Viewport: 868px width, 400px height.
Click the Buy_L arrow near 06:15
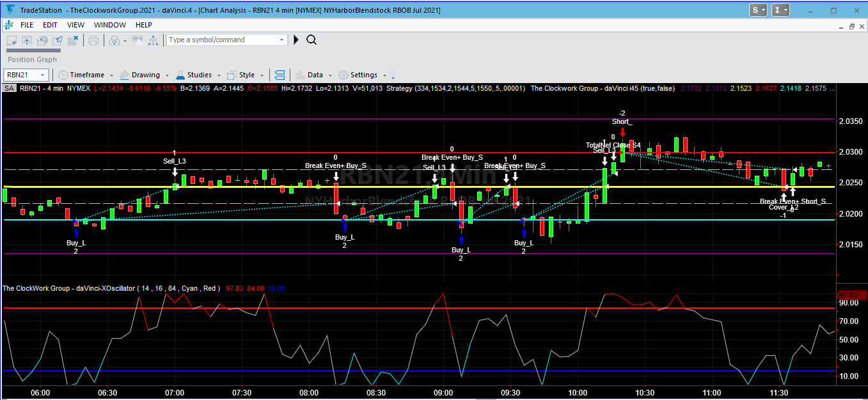tap(76, 233)
